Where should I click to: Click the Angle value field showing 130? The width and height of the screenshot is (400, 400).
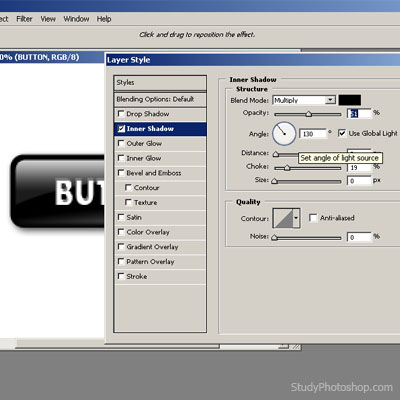point(312,134)
